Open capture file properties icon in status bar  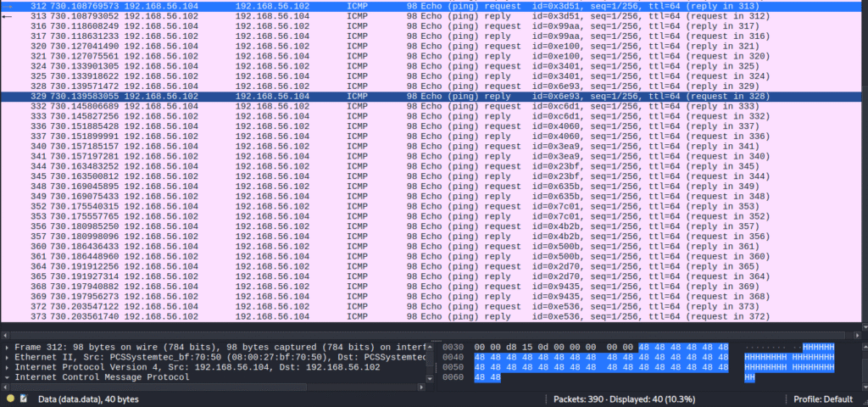(24, 399)
